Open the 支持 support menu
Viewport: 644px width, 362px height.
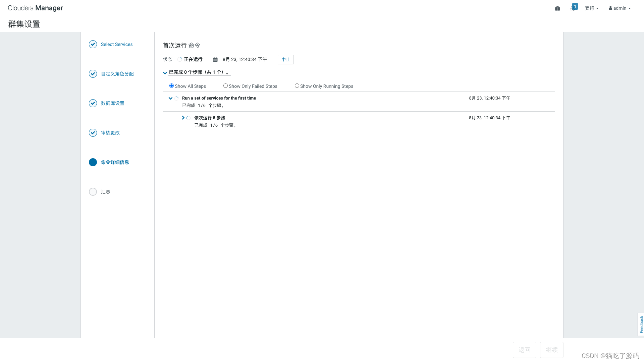coord(591,8)
